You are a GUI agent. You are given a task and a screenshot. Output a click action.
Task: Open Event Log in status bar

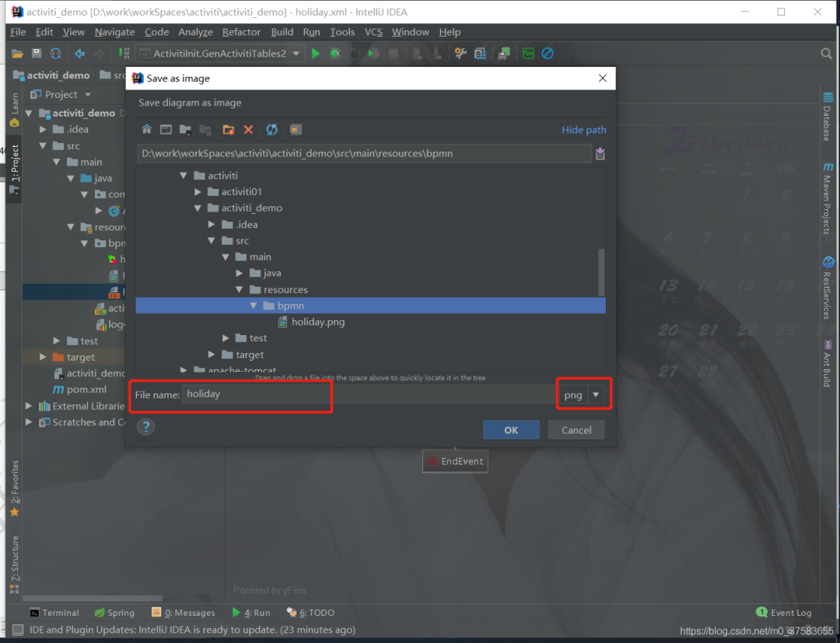(x=784, y=613)
